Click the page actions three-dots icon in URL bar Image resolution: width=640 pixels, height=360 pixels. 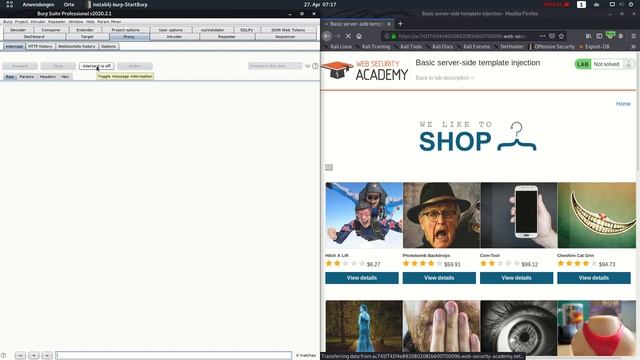(x=542, y=36)
